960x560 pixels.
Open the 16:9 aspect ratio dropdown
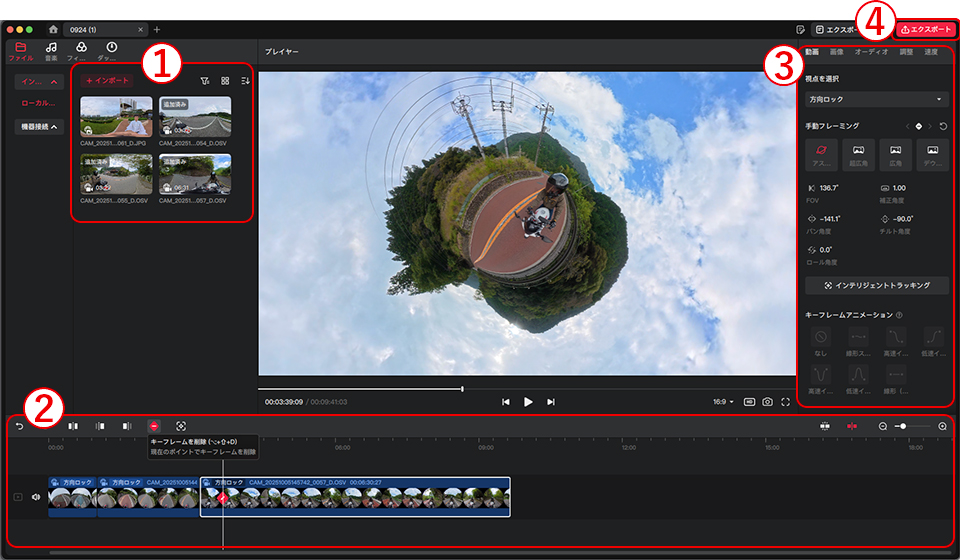point(722,401)
